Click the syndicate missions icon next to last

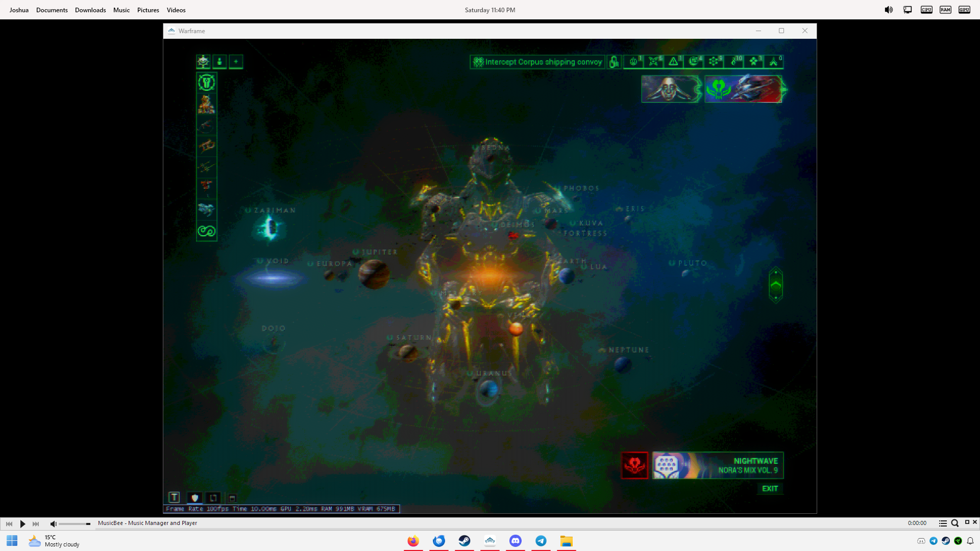[754, 62]
